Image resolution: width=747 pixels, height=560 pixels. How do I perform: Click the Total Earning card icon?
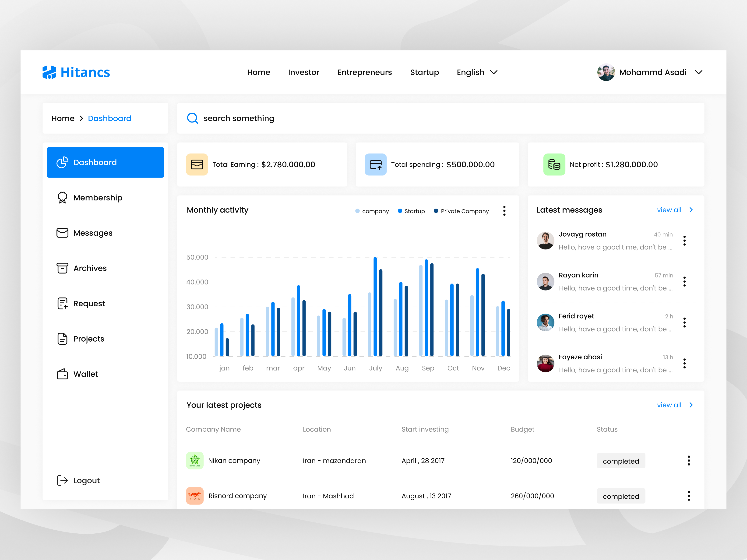(197, 164)
